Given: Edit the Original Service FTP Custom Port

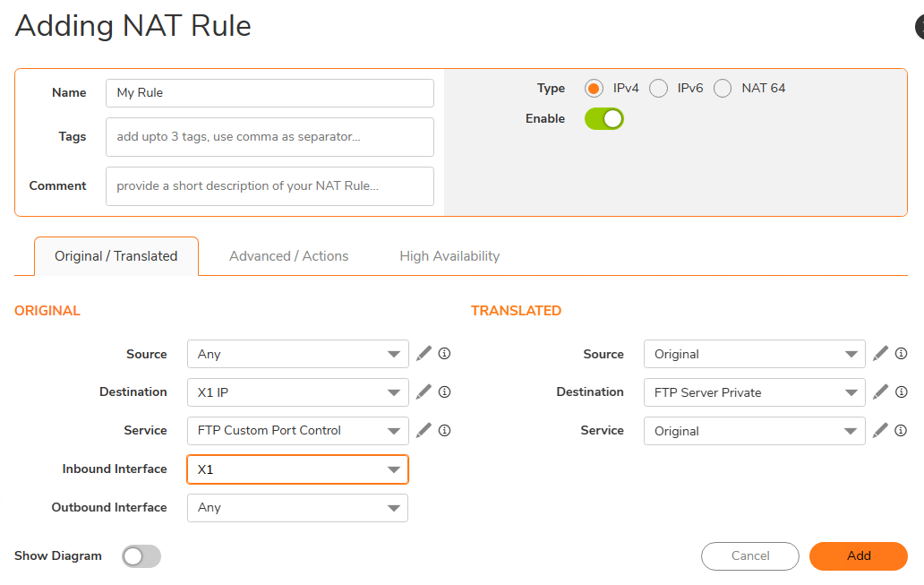Looking at the screenshot, I should [423, 431].
